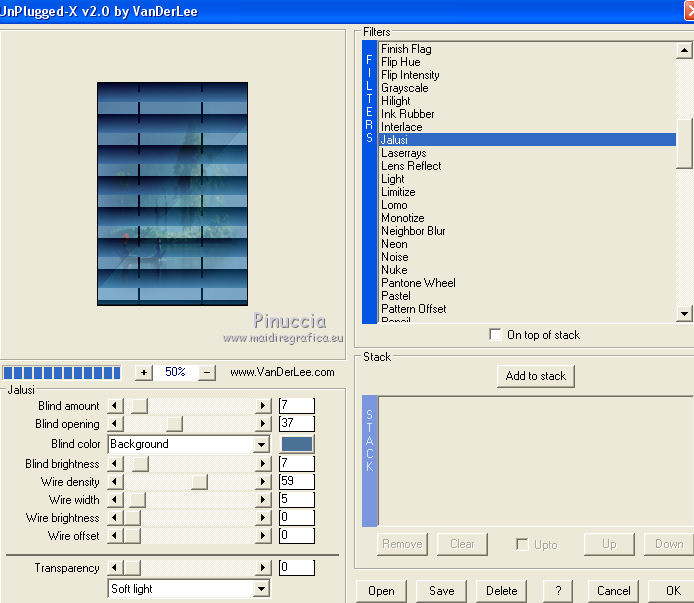Click Wire density slider thumb
694x603 pixels.
pyautogui.click(x=199, y=482)
